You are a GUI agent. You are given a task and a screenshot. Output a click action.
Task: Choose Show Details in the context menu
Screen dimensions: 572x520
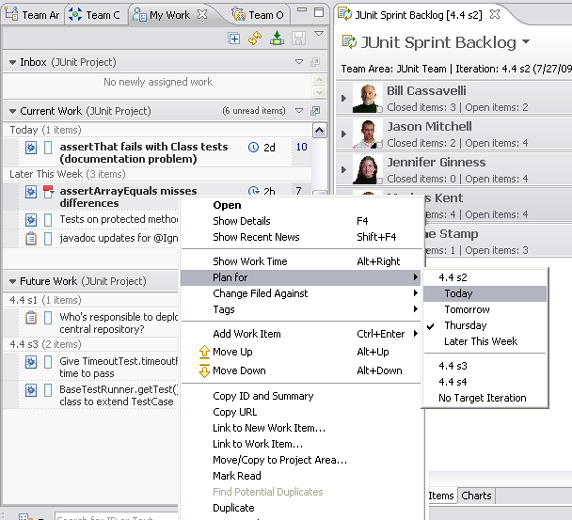[x=302, y=221]
